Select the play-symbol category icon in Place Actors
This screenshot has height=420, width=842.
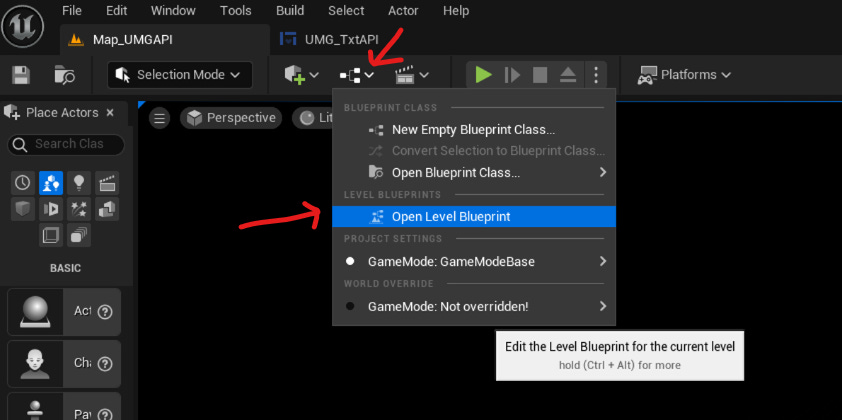(x=51, y=209)
